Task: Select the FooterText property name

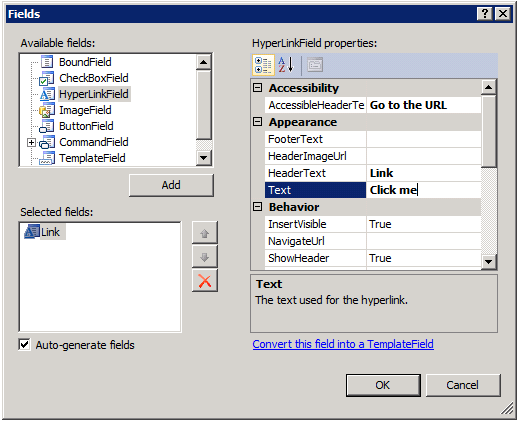Action: [315, 139]
